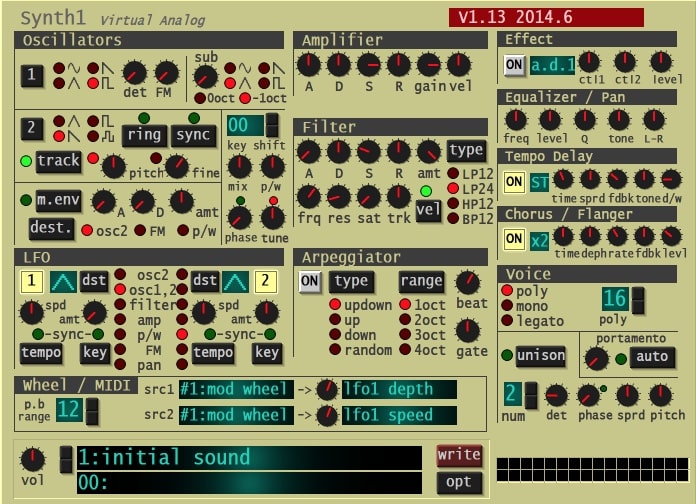Click the Tempo Delay ST mode indicator

tap(540, 182)
